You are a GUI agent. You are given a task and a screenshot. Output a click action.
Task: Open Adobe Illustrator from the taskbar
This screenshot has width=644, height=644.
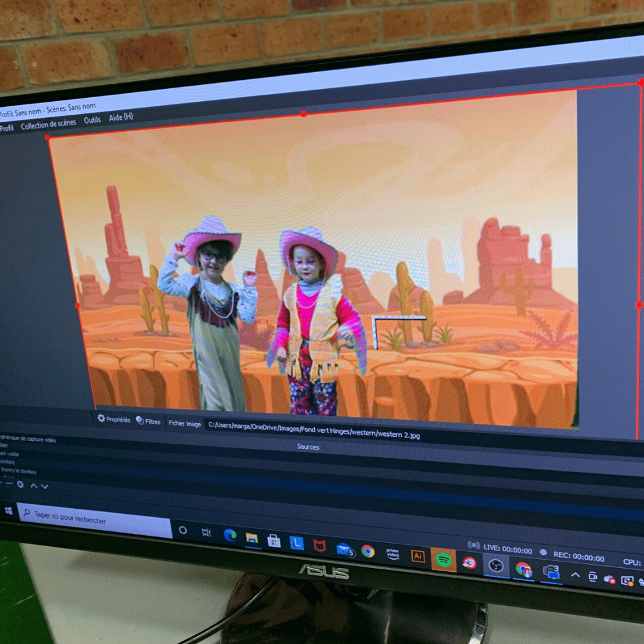point(418,556)
